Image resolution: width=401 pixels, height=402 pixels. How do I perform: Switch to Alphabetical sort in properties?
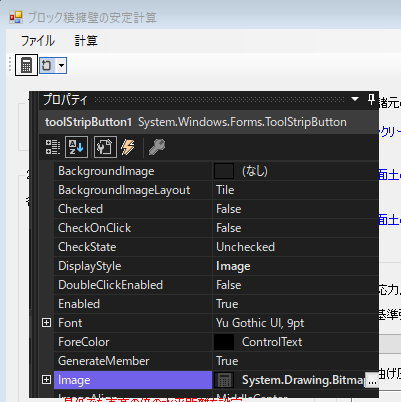pyautogui.click(x=76, y=147)
